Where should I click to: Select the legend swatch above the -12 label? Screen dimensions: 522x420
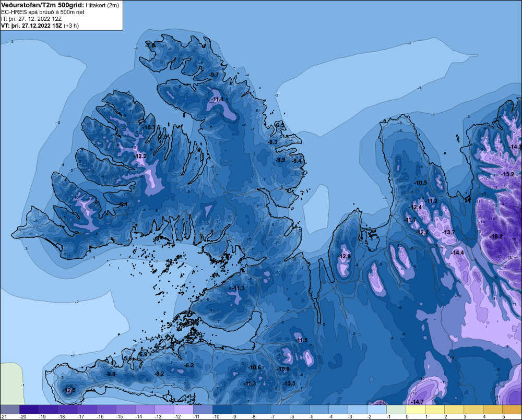click(183, 409)
